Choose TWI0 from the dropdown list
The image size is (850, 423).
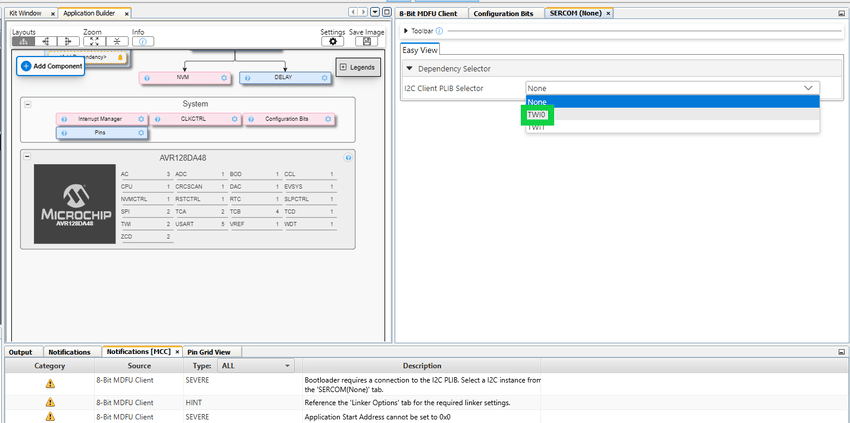(538, 115)
